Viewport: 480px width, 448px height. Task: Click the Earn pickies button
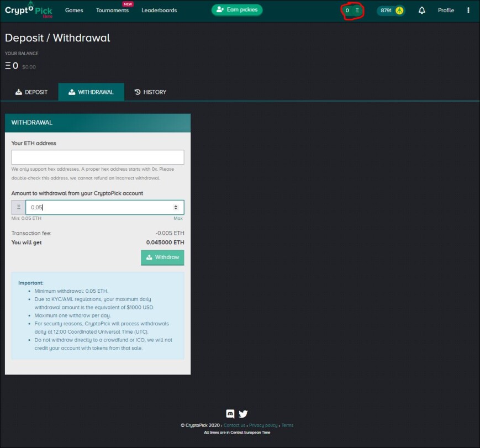pyautogui.click(x=237, y=10)
